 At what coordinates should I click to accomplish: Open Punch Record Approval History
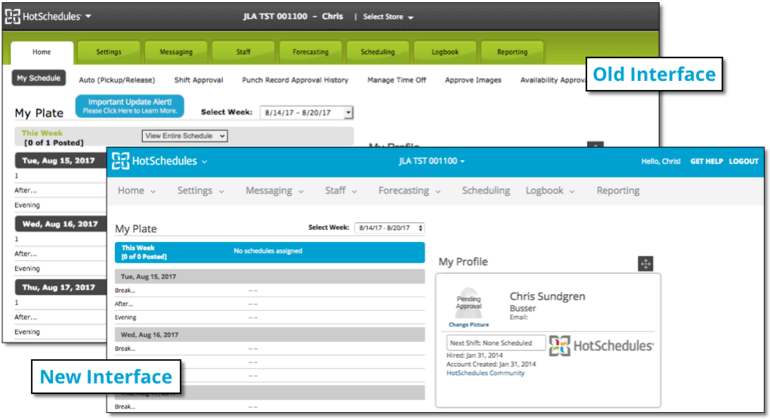tap(295, 80)
